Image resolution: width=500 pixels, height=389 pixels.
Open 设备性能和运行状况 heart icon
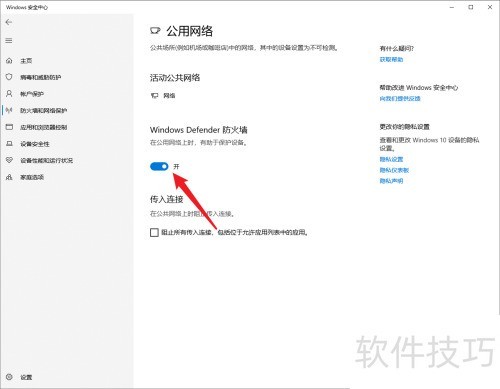tap(9, 160)
